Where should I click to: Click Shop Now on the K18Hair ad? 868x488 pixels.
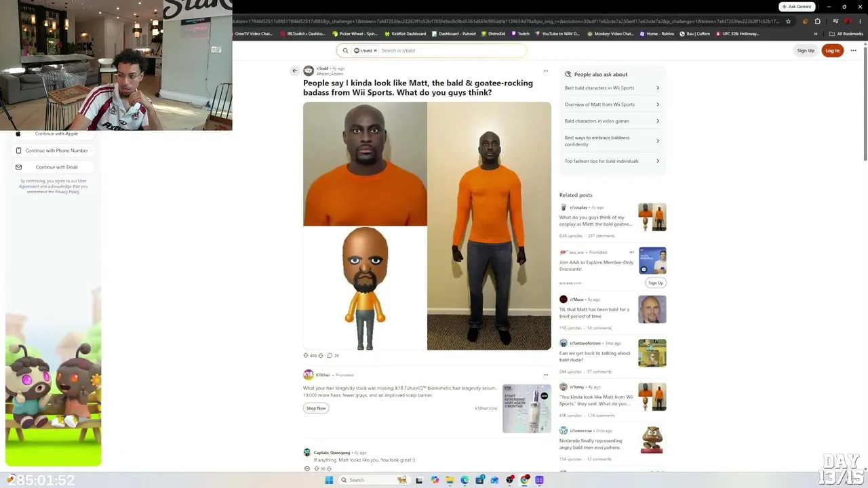[x=316, y=408]
